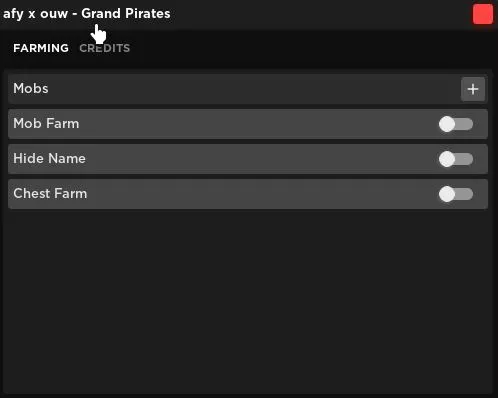Click empty panel area below Chest Farm
This screenshot has height=398, width=498.
pyautogui.click(x=248, y=300)
